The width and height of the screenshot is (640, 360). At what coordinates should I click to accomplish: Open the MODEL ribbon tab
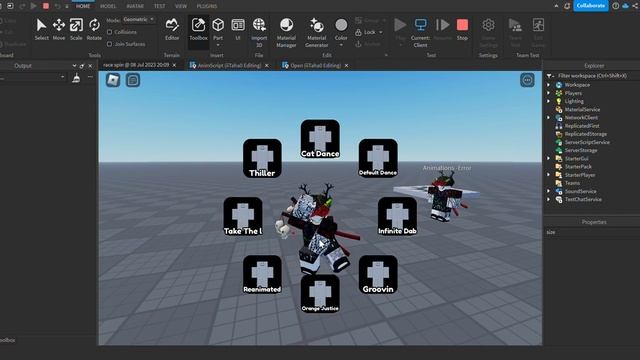pyautogui.click(x=108, y=6)
